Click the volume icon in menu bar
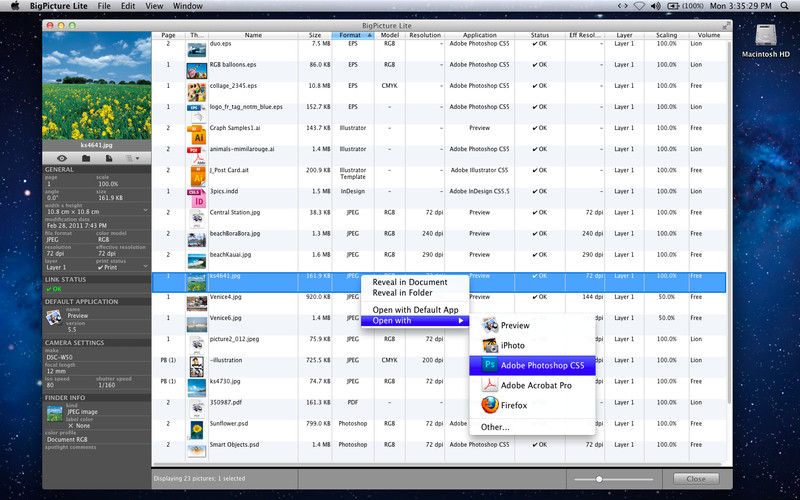Screen dimensions: 800x500 pos(655,6)
